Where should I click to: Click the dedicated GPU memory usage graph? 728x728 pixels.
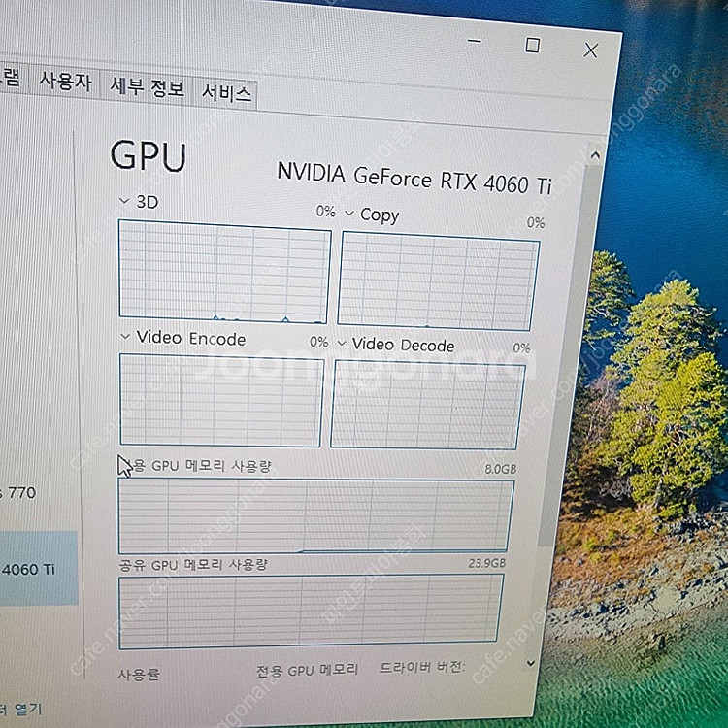pyautogui.click(x=316, y=516)
